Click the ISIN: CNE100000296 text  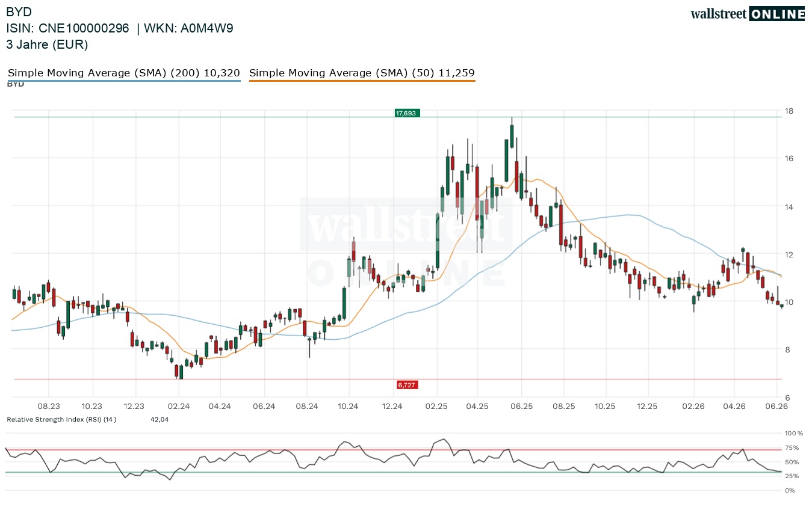point(67,28)
